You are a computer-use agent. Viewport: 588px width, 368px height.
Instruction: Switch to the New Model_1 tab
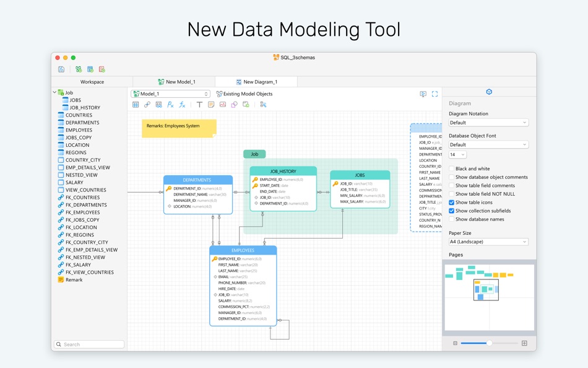[176, 82]
